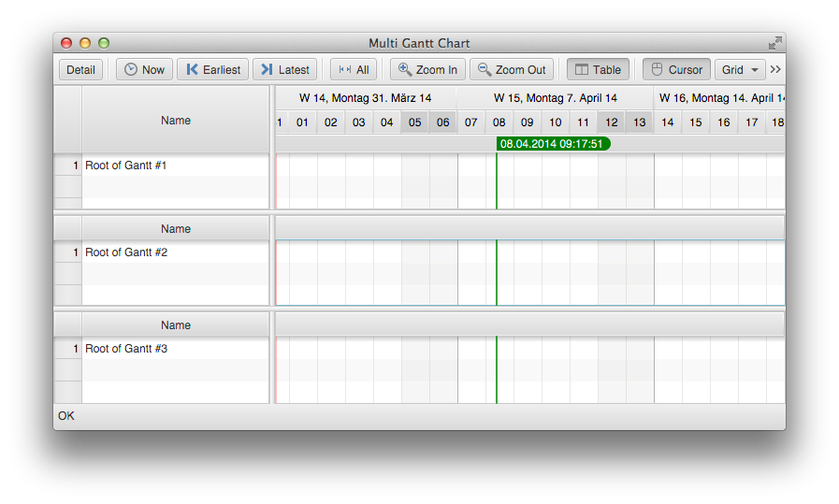Close the Multi Gantt Chart window
Screen dimensions: 839x504
(66, 43)
